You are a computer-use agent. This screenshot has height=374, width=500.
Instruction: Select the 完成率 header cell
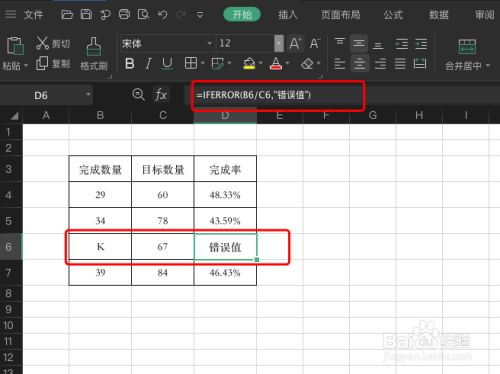[x=225, y=169]
